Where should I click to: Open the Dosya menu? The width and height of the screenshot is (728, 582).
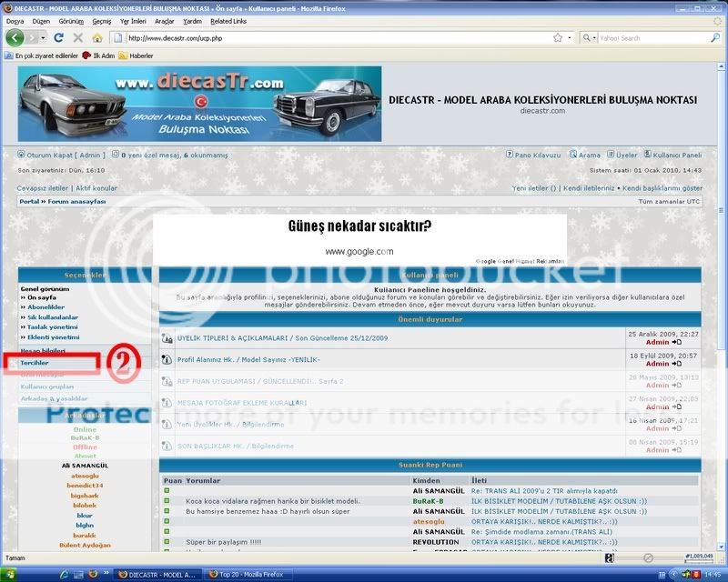[15, 21]
